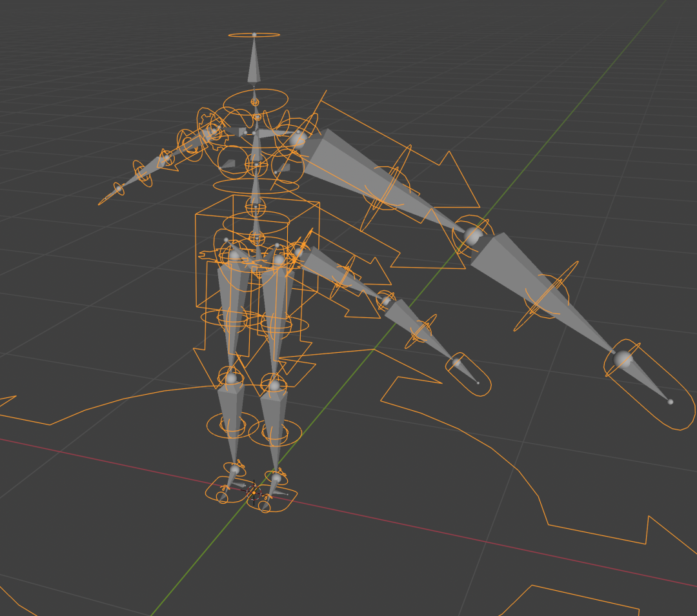Image resolution: width=697 pixels, height=616 pixels.
Task: Select the flat circle widget above the head
Action: 254,35
